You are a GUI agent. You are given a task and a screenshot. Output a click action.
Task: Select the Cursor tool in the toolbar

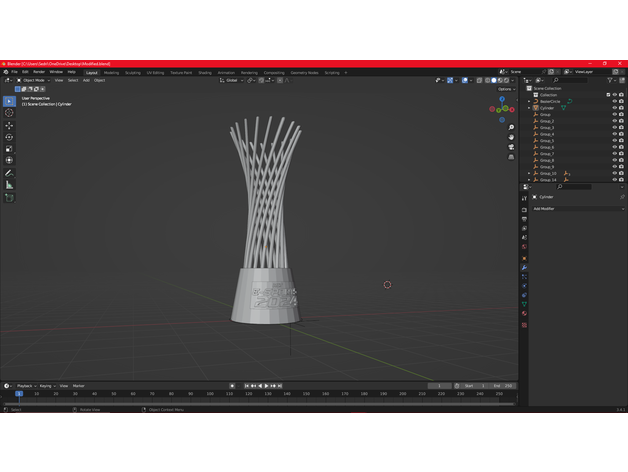(9, 114)
